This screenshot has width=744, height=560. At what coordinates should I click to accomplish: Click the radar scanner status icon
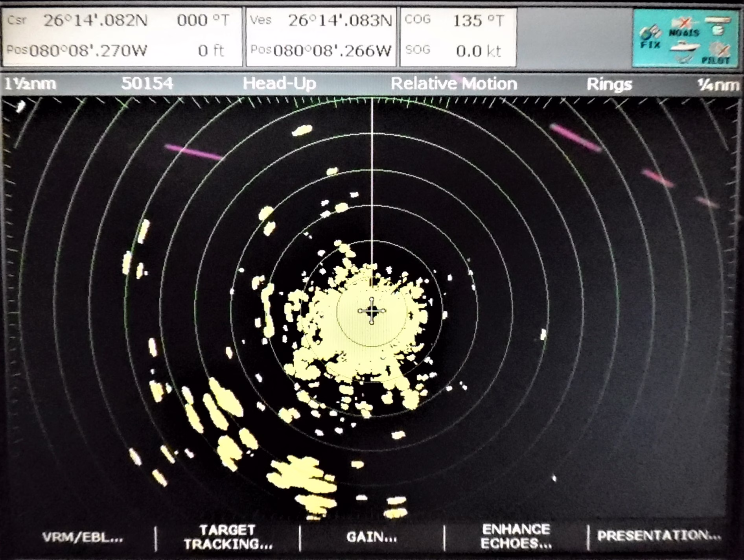pos(718,26)
